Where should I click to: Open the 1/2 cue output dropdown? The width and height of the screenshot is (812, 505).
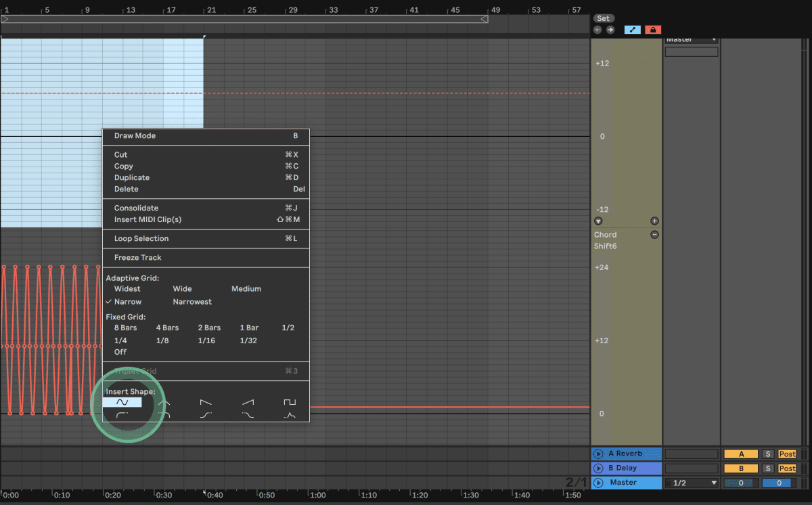[692, 483]
